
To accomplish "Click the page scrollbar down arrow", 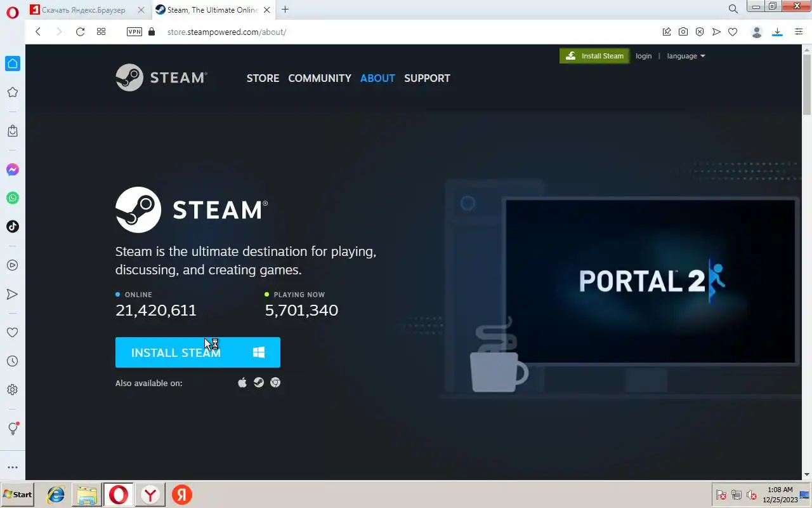I will 806,474.
